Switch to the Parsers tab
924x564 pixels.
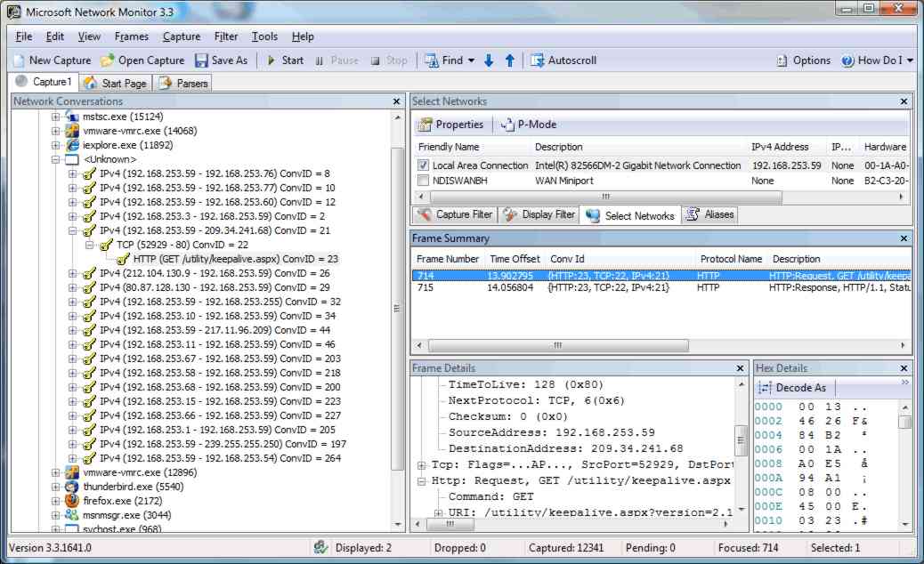184,83
